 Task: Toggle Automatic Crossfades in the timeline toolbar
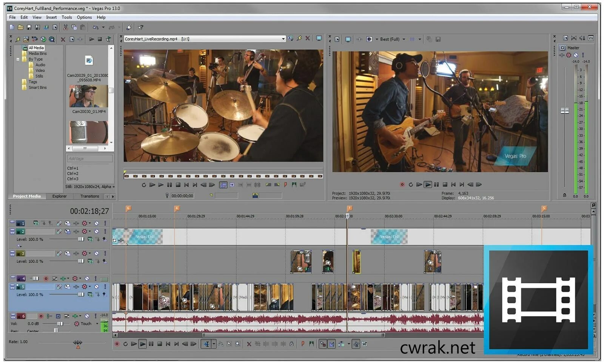pyautogui.click(x=331, y=344)
